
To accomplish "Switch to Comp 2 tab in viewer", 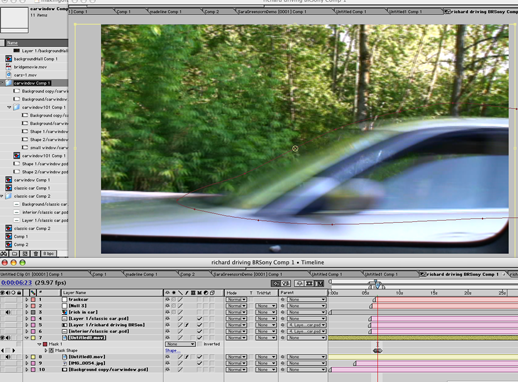I will (212, 12).
